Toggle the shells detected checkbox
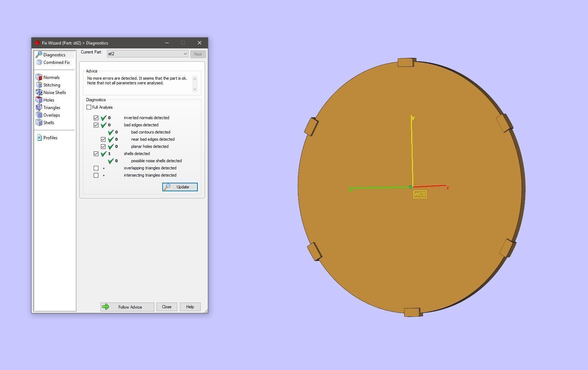The width and height of the screenshot is (588, 370). 96,154
